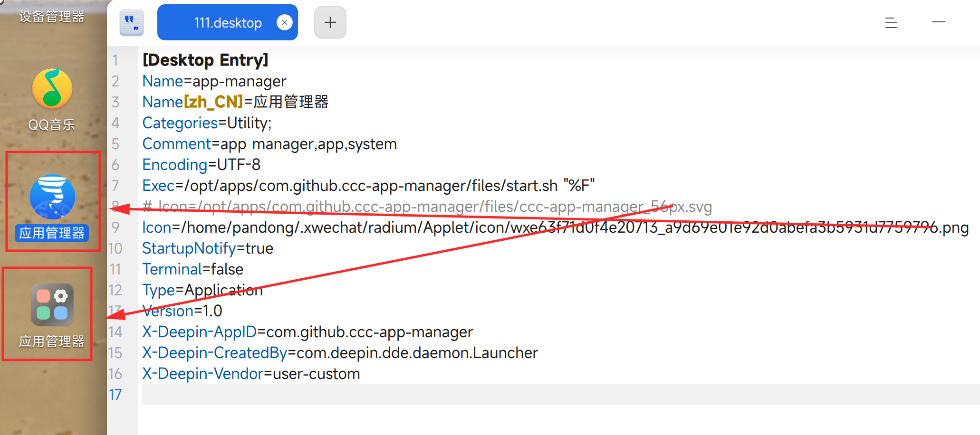Click the Icon=/home/pandong png path line
Viewport: 980px width, 435px height.
coord(555,227)
